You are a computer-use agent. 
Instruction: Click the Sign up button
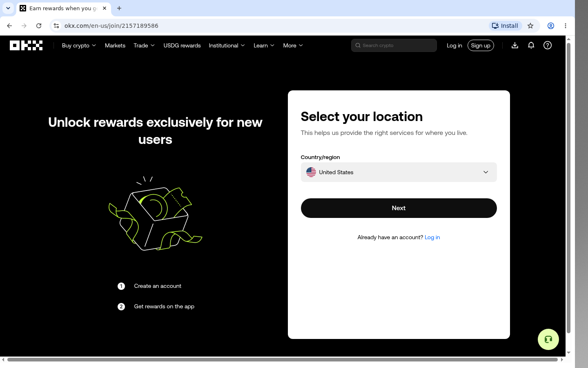(481, 45)
